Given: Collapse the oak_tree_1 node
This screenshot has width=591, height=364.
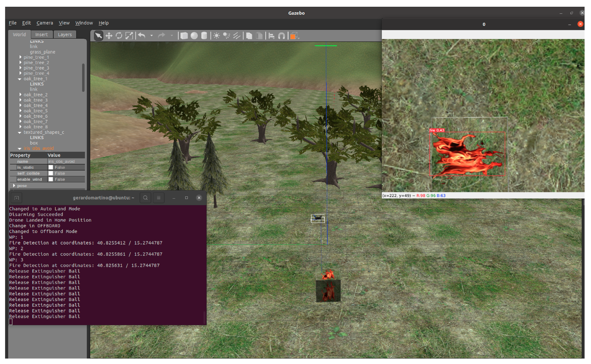Looking at the screenshot, I should point(20,79).
